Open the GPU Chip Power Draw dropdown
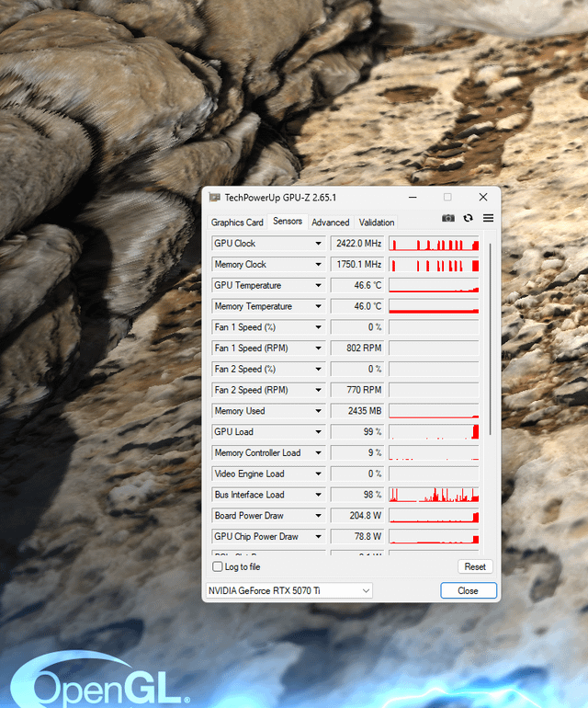Screen dimensions: 588x708 (x=318, y=536)
